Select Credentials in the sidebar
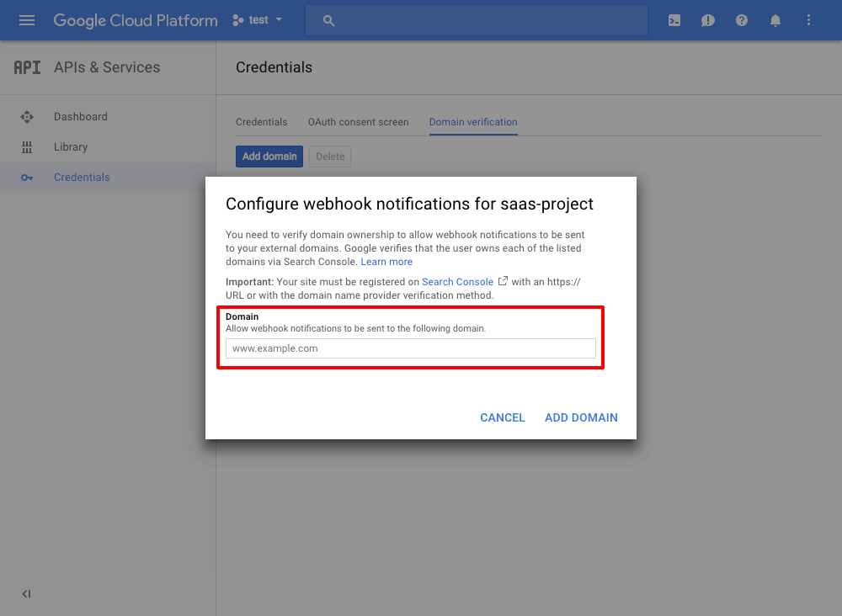This screenshot has height=616, width=842. (x=82, y=178)
